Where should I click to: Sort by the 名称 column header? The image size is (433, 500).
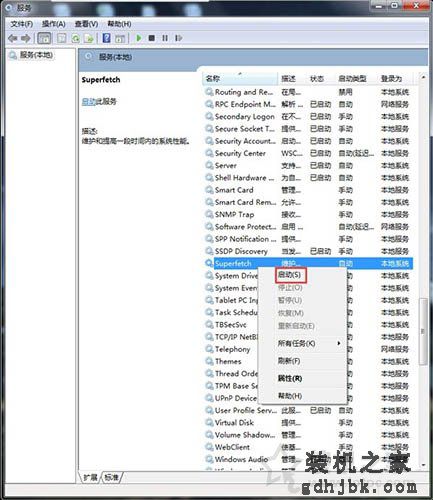pos(240,79)
